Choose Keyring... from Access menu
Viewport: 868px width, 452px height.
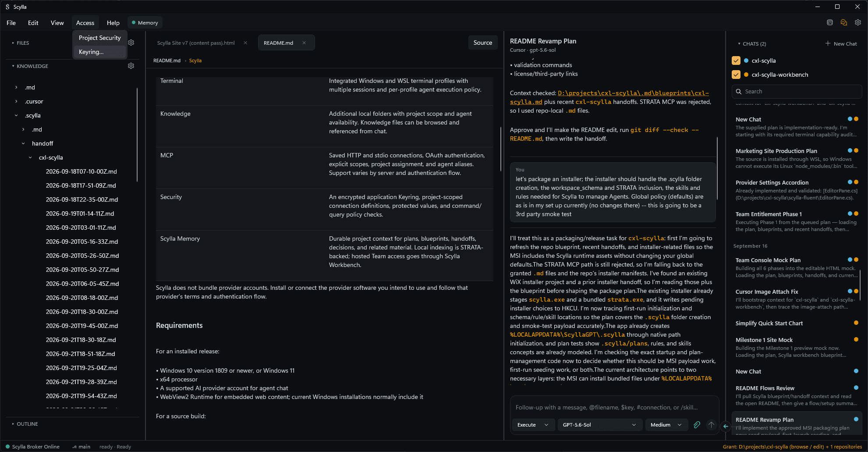pyautogui.click(x=100, y=52)
